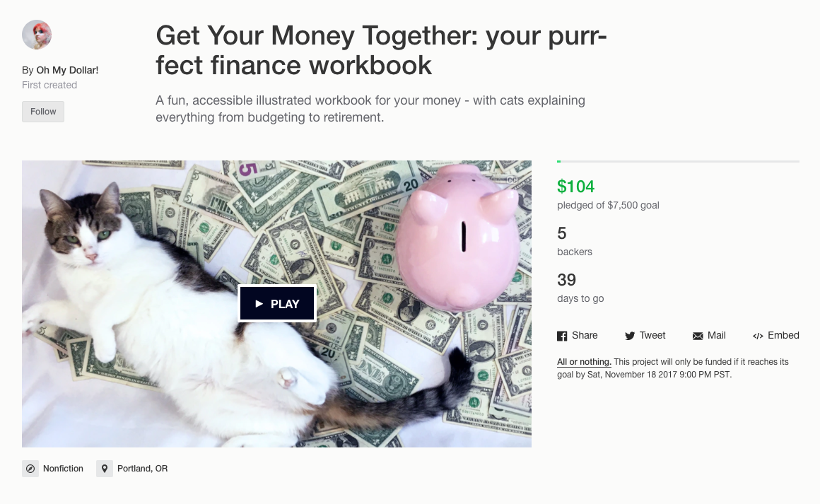Click the Facebook Share icon
The image size is (820, 504).
pos(562,336)
